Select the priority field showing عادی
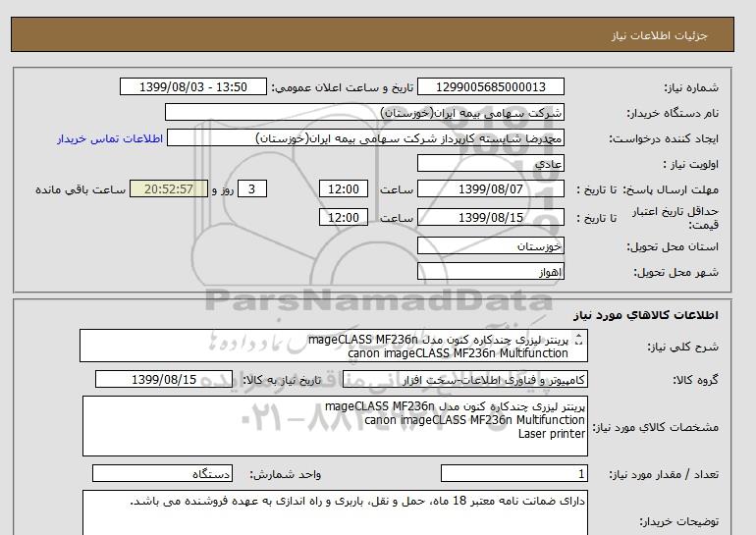 [x=490, y=163]
